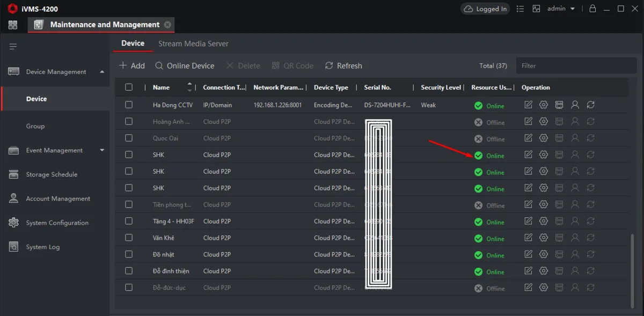The image size is (644, 316).
Task: Toggle the select-all checkbox in table header
Action: point(129,87)
